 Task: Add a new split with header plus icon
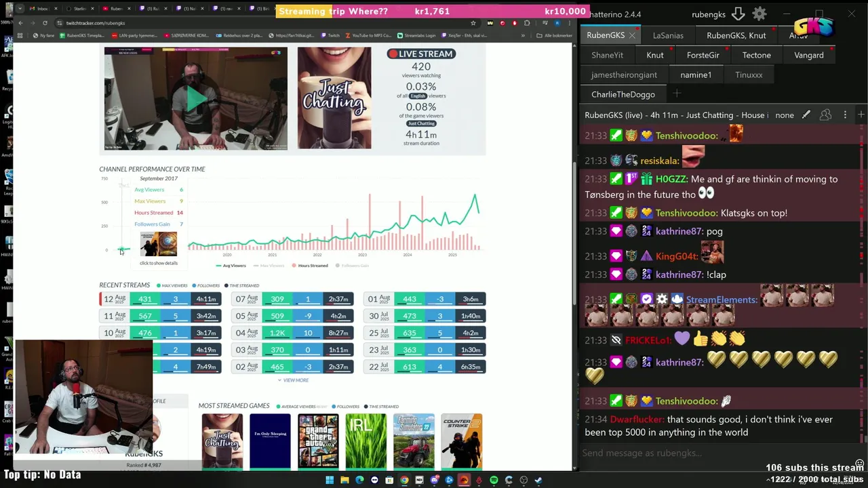click(861, 115)
